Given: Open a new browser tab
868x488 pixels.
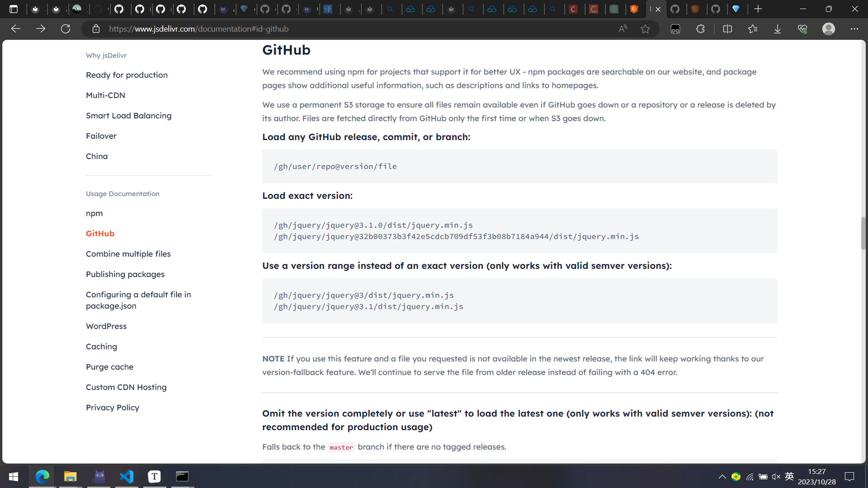Looking at the screenshot, I should [x=758, y=9].
